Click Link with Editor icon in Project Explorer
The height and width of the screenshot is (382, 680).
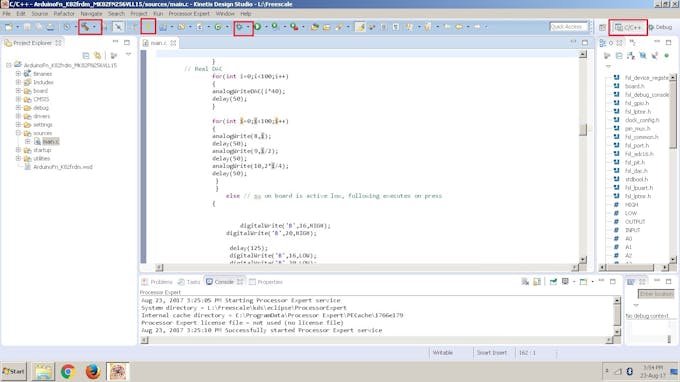tap(98, 56)
